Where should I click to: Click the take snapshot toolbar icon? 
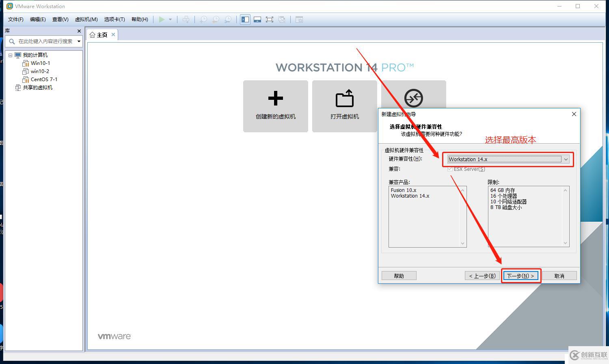(203, 19)
